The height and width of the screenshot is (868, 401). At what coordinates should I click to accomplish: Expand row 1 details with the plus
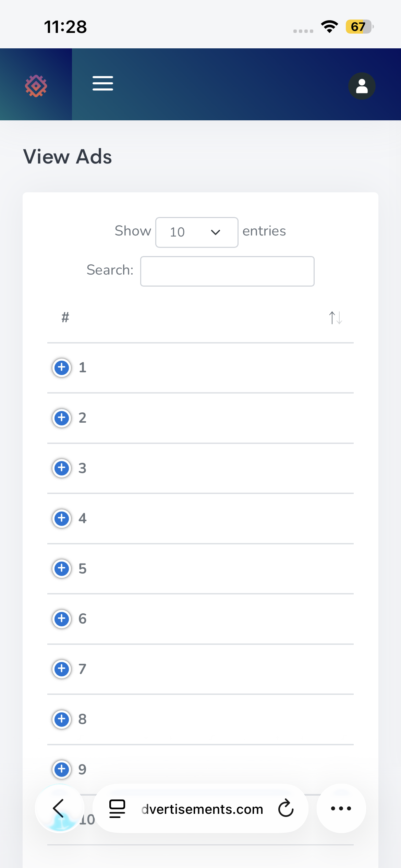[x=62, y=367]
